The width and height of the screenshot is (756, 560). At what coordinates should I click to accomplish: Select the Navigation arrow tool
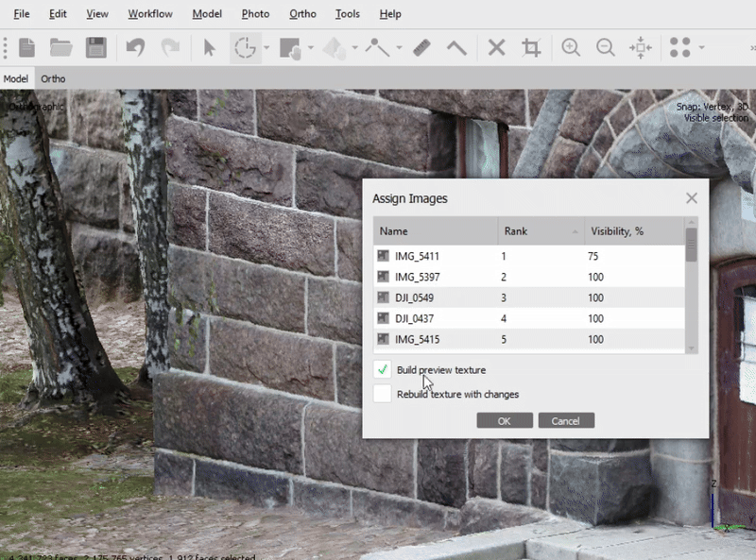click(209, 48)
